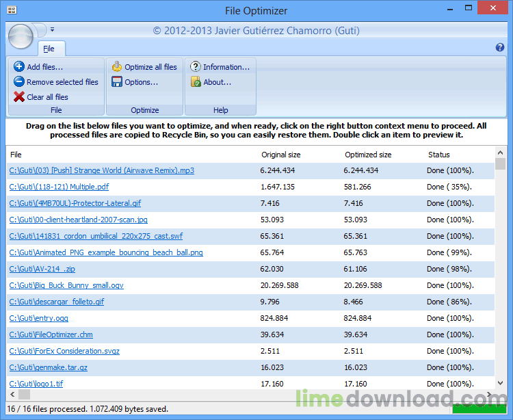Click the red X Clear all files icon
This screenshot has width=513, height=420.
(18, 97)
